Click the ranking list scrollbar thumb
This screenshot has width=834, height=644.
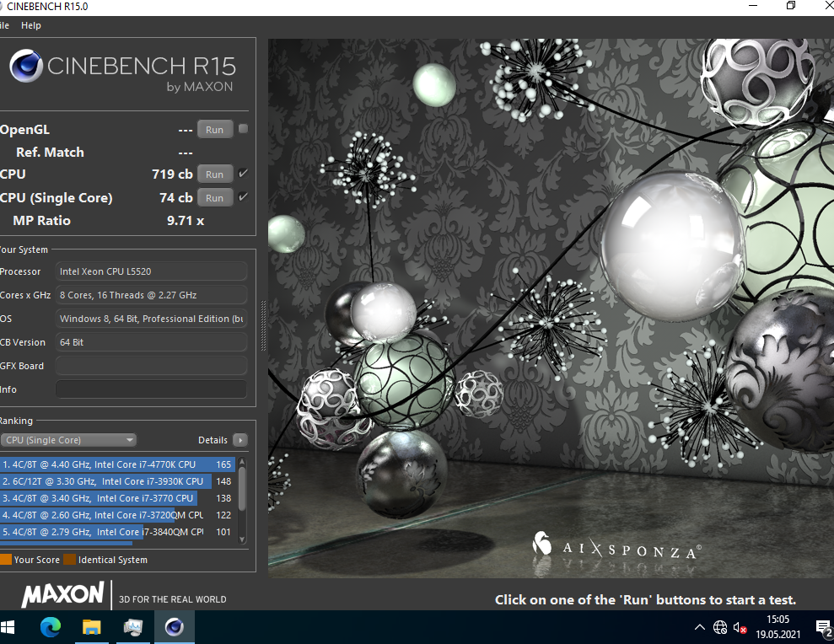tap(242, 489)
